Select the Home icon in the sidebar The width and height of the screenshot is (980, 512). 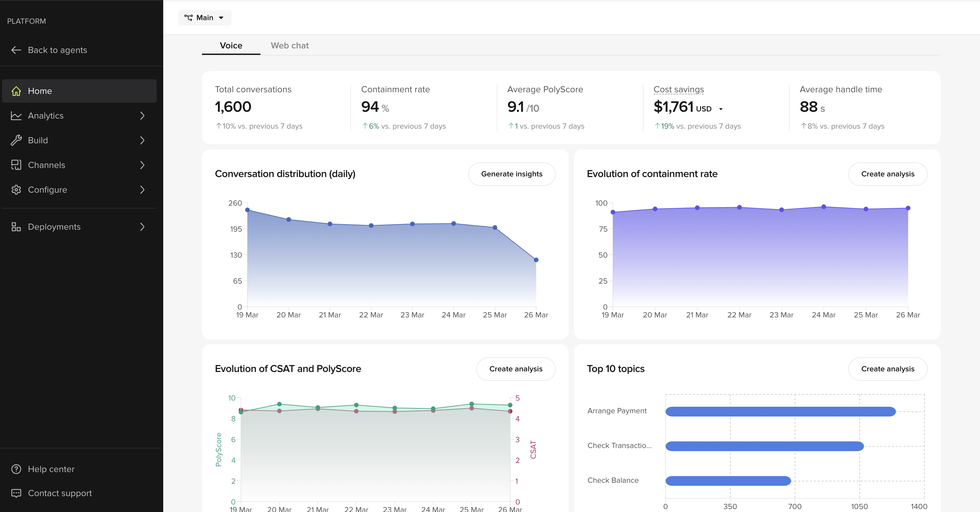16,91
